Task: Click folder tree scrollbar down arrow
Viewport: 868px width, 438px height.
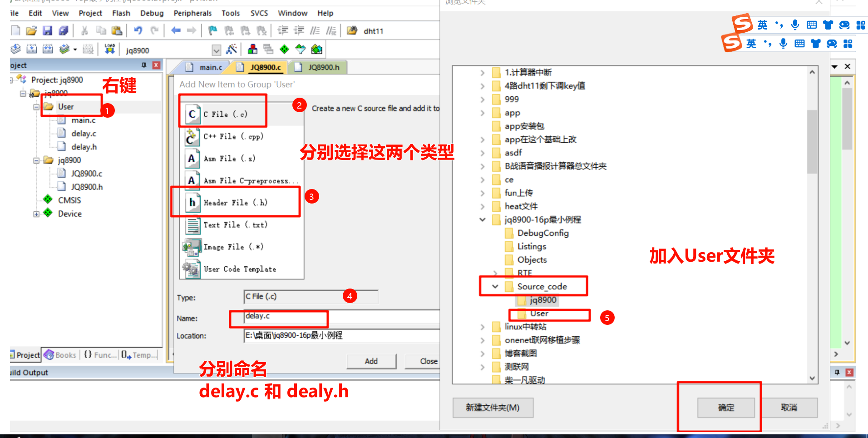Action: [x=812, y=378]
